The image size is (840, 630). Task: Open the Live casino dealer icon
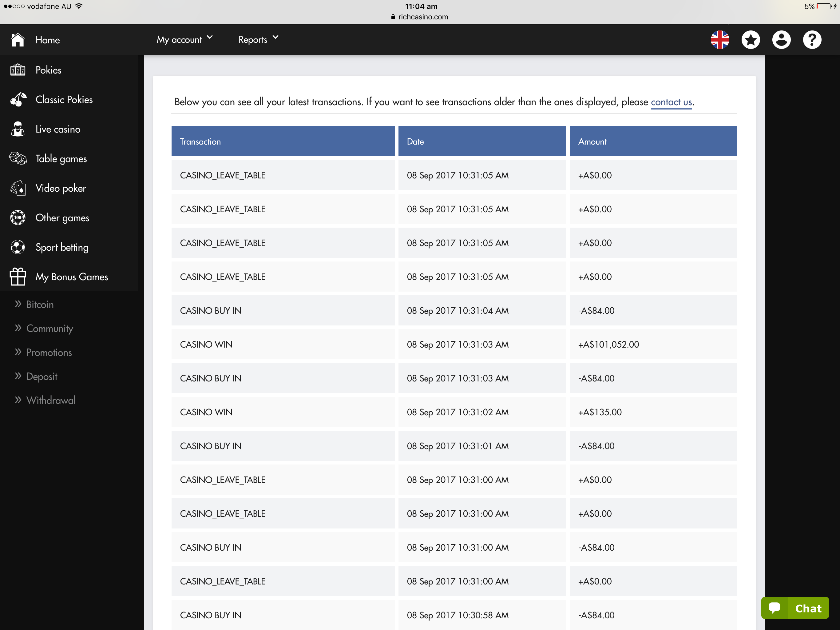tap(18, 129)
